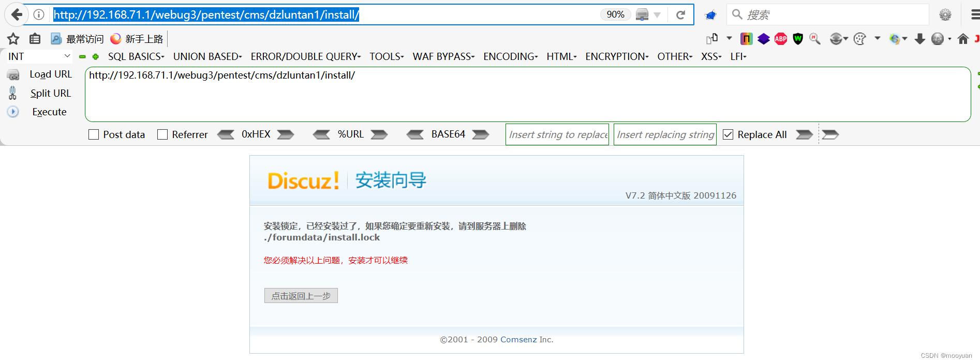This screenshot has height=364, width=980.
Task: Click the bookmark star icon
Action: [13, 39]
